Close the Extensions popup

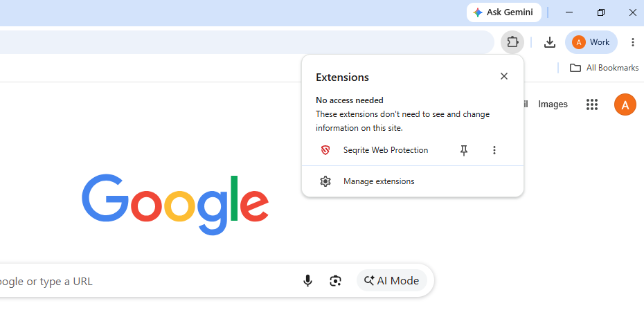coord(504,76)
